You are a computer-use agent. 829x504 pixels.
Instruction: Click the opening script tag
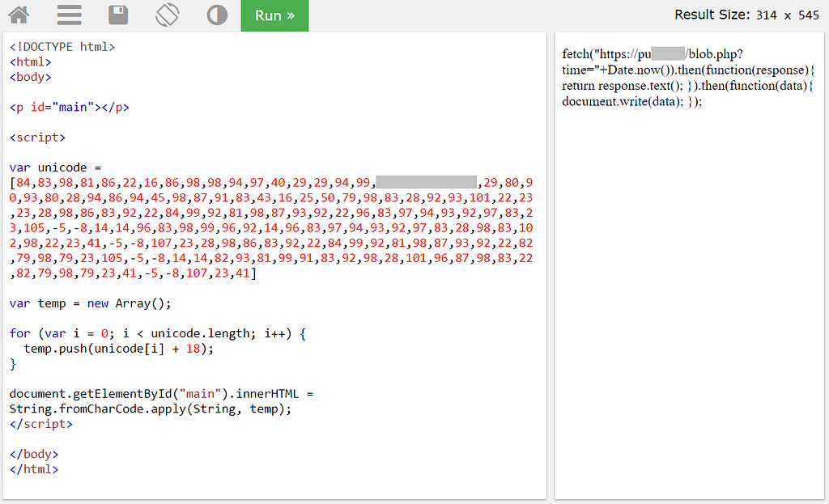tap(37, 138)
